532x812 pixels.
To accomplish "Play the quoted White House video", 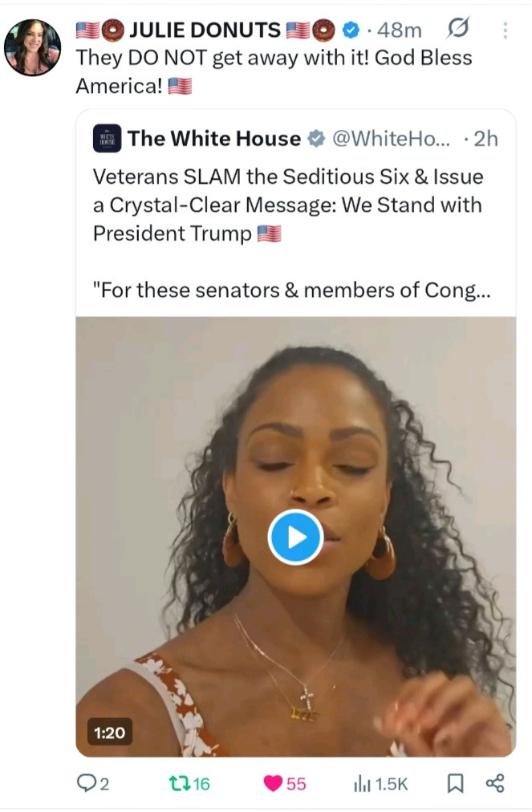I will click(x=295, y=537).
